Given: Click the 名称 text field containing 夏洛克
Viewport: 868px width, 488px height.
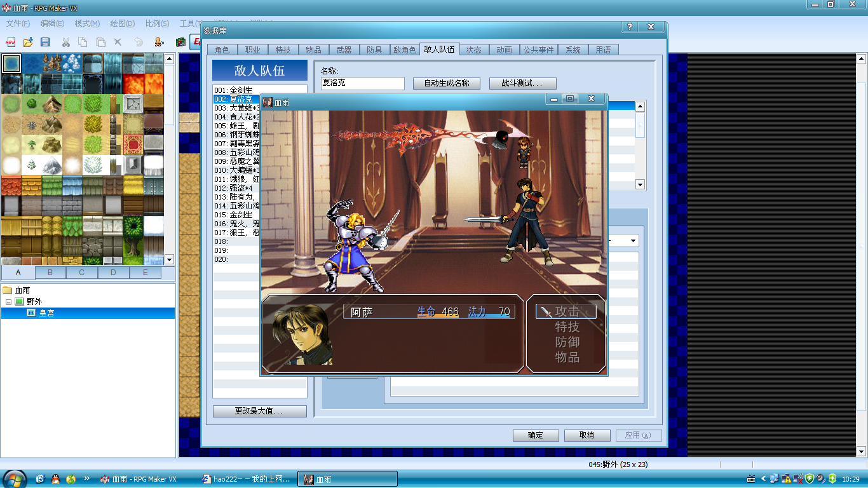Looking at the screenshot, I should [362, 83].
